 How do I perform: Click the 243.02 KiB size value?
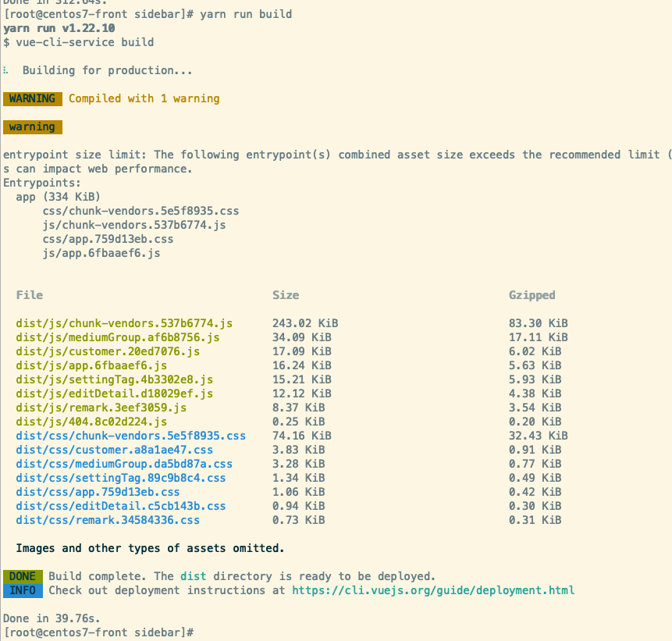click(305, 323)
